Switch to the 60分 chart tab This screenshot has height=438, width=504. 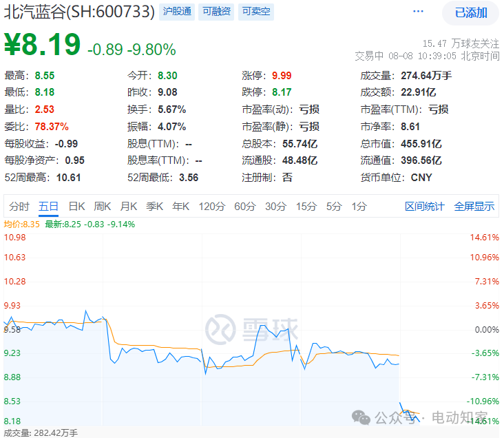[x=245, y=207]
